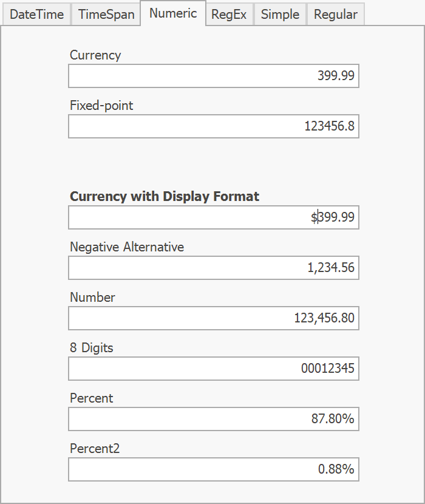
Task: Focus the Percent2 input field
Action: pos(214,469)
